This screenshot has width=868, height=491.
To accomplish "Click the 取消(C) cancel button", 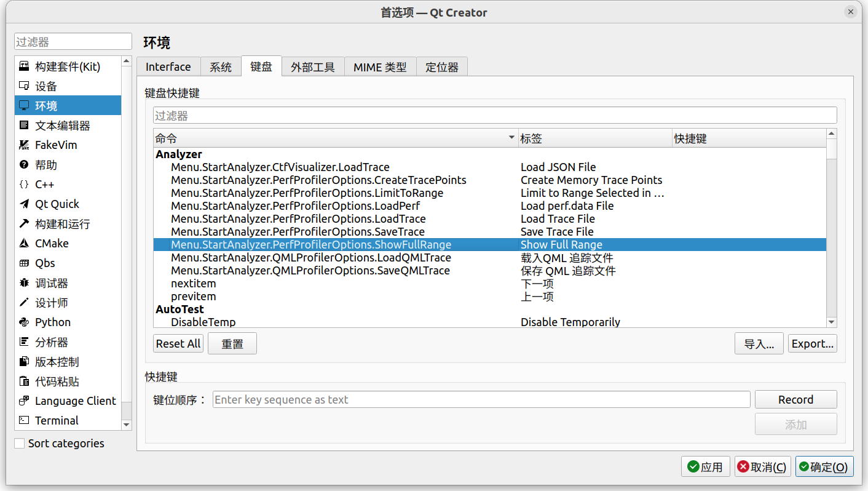I will [x=762, y=467].
